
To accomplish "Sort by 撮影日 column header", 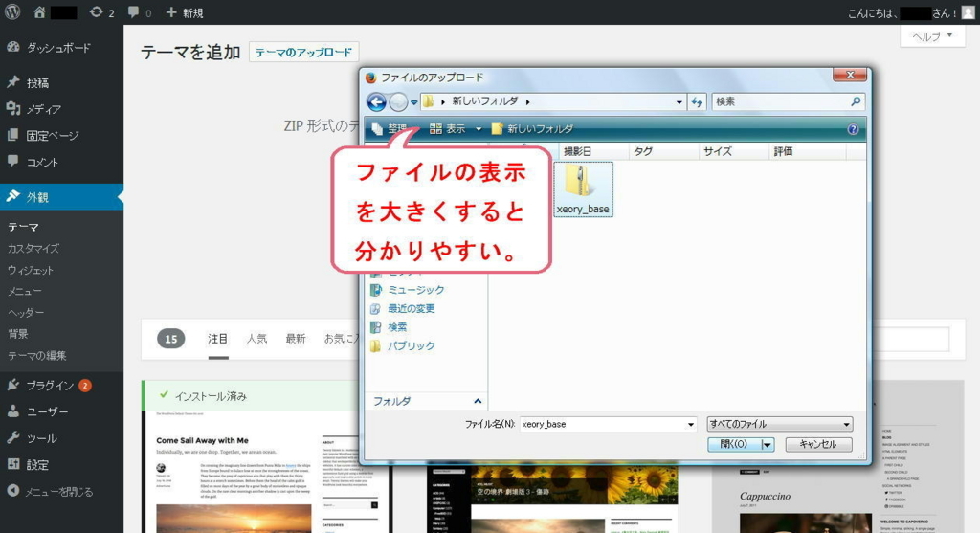I will click(592, 151).
